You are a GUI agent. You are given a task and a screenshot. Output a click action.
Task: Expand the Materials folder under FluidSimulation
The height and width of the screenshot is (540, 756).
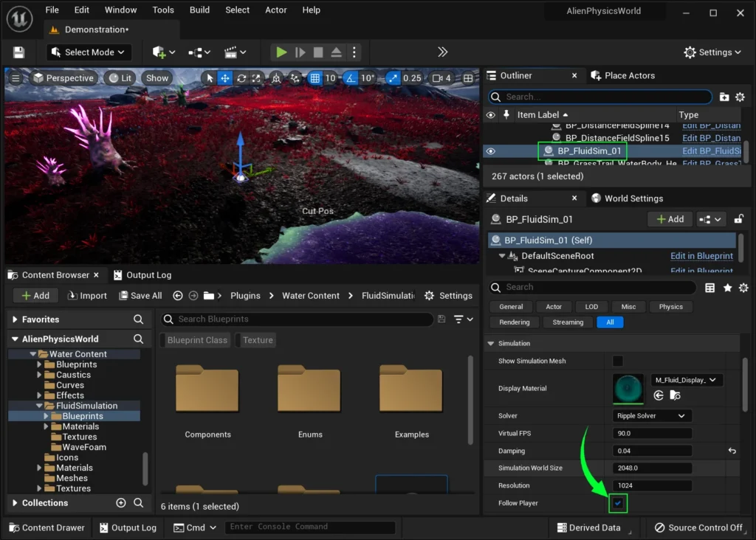[x=47, y=426]
